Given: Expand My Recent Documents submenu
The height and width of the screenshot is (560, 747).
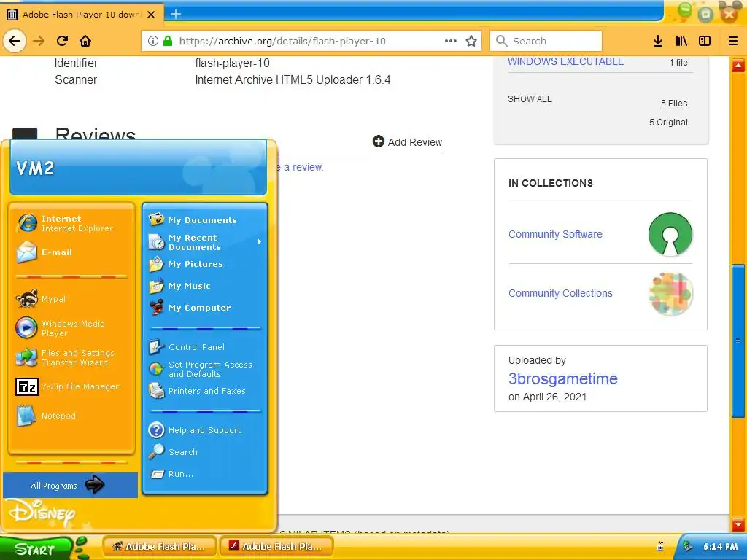Looking at the screenshot, I should [x=205, y=242].
